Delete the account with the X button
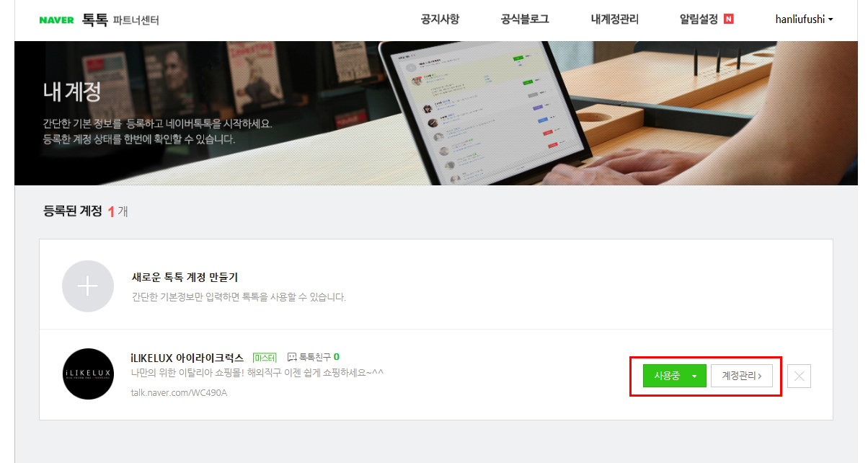The height and width of the screenshot is (463, 868). [800, 376]
